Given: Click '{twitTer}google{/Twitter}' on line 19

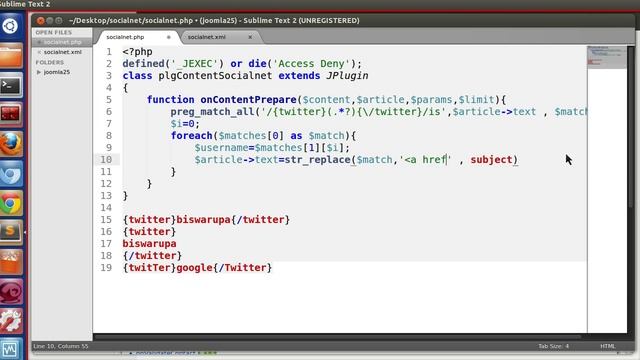Looking at the screenshot, I should (197, 268).
